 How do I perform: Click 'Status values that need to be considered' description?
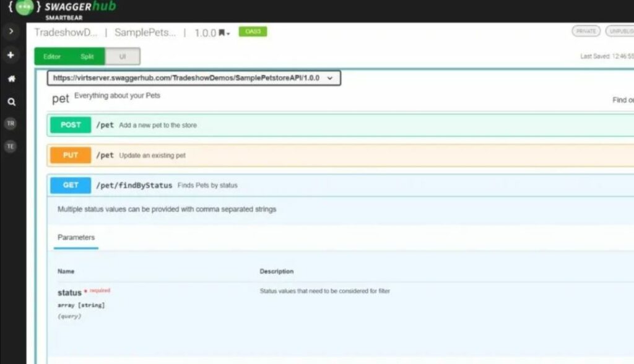pyautogui.click(x=324, y=291)
